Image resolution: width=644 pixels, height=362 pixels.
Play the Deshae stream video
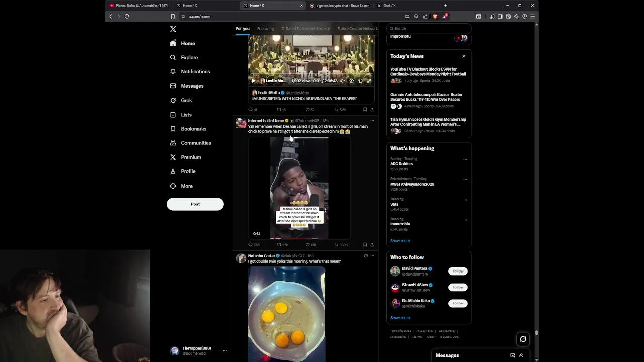pos(299,188)
